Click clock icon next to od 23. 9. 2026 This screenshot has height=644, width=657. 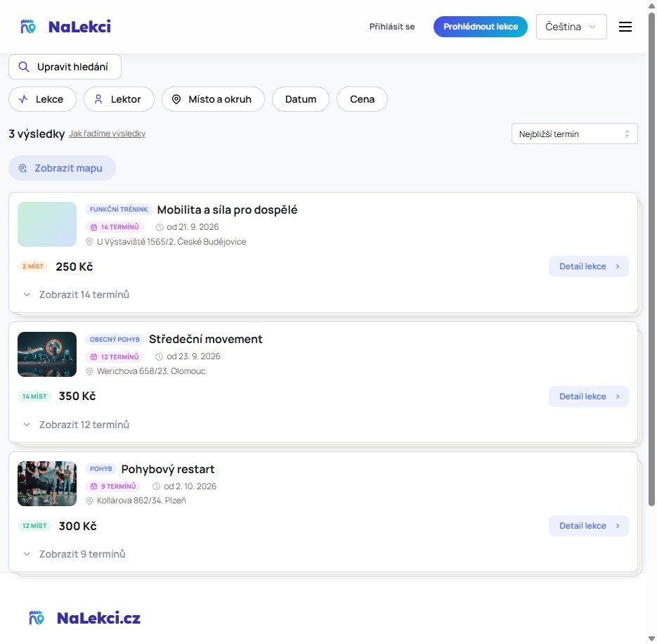point(160,356)
